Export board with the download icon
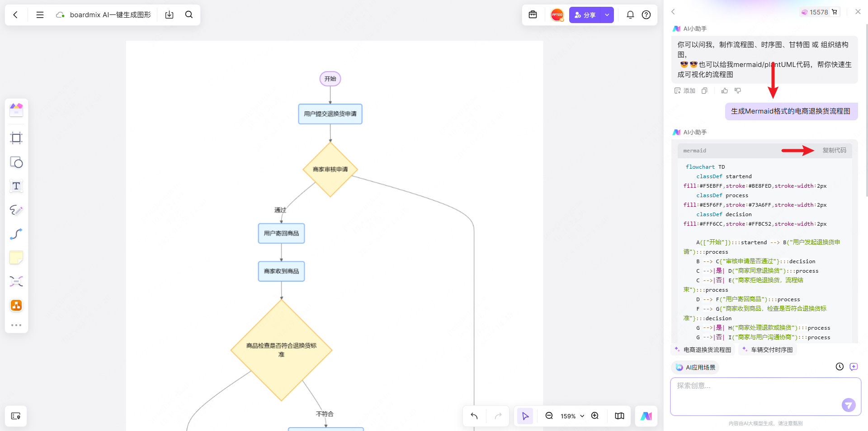This screenshot has height=431, width=868. 169,15
